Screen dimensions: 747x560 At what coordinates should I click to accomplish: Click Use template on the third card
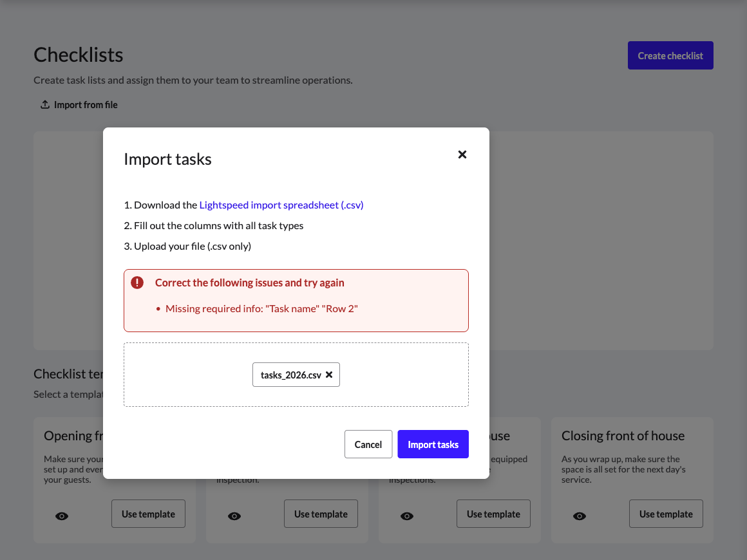pos(493,514)
